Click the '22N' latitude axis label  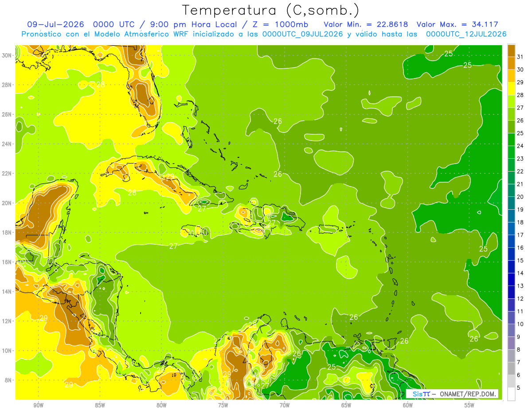(7, 173)
